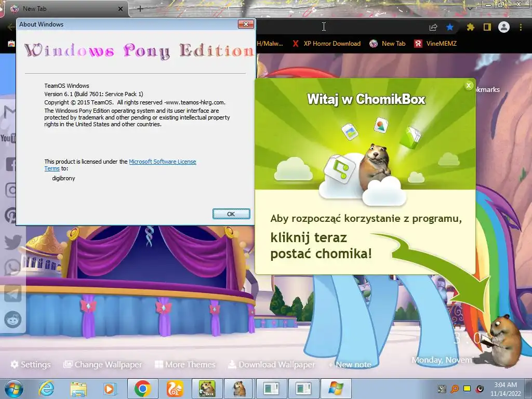Screen dimensions: 532x399
Task: Go back with browser back arrow
Action: point(10,27)
